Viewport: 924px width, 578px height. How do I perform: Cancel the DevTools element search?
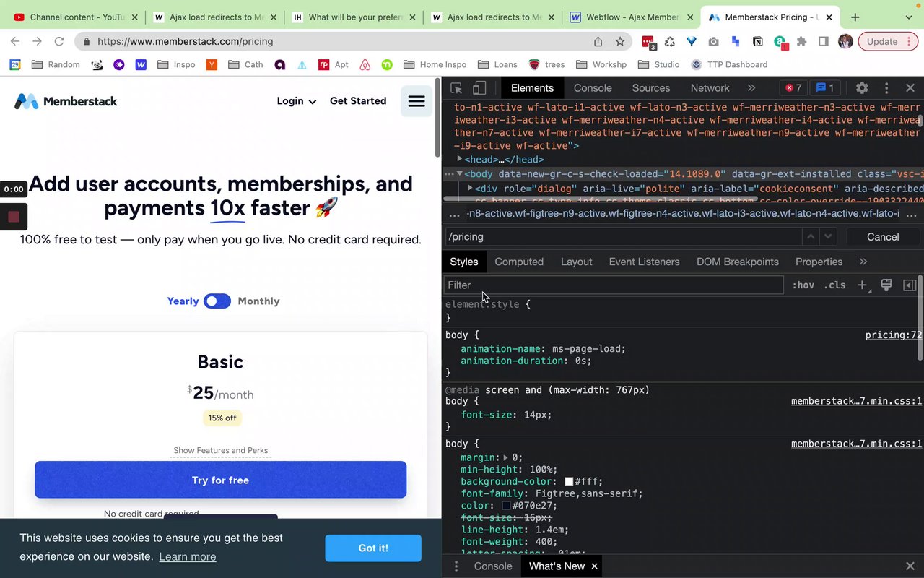click(x=883, y=237)
